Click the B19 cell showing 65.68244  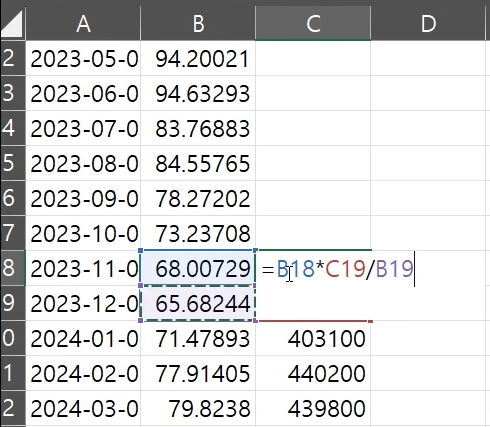(x=198, y=303)
